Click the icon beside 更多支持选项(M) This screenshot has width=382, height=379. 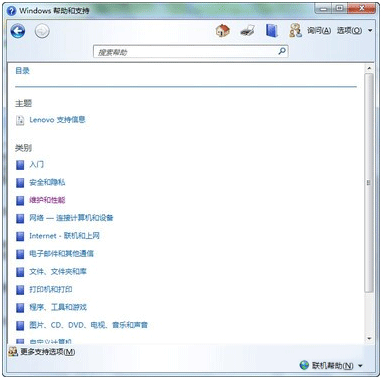(13, 352)
